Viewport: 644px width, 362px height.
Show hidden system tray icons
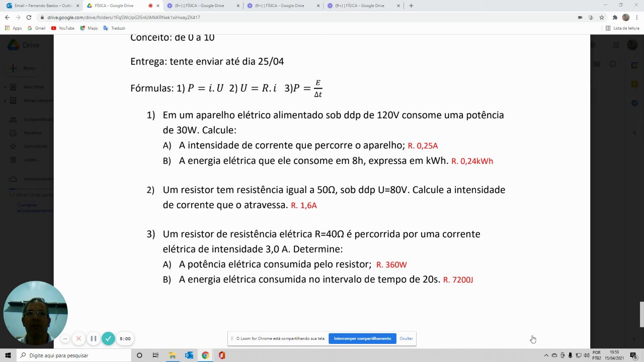546,355
